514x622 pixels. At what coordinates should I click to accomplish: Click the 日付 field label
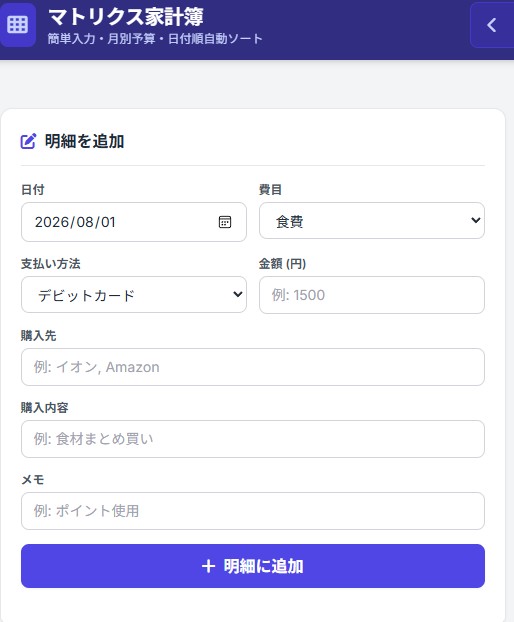(33, 190)
